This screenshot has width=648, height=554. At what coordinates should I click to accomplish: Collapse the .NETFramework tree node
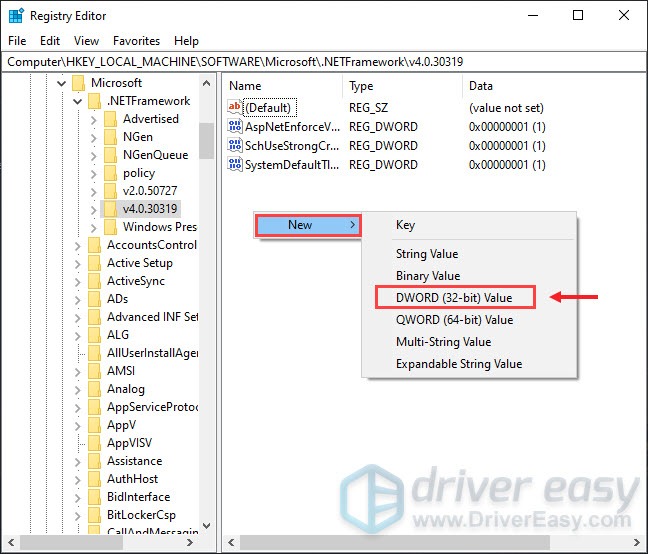pyautogui.click(x=78, y=102)
